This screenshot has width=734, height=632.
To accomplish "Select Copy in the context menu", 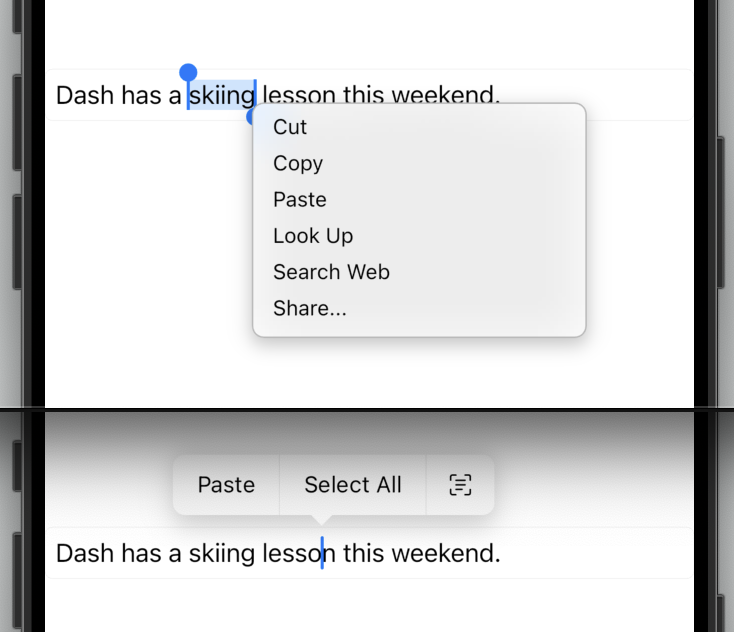I will 298,163.
